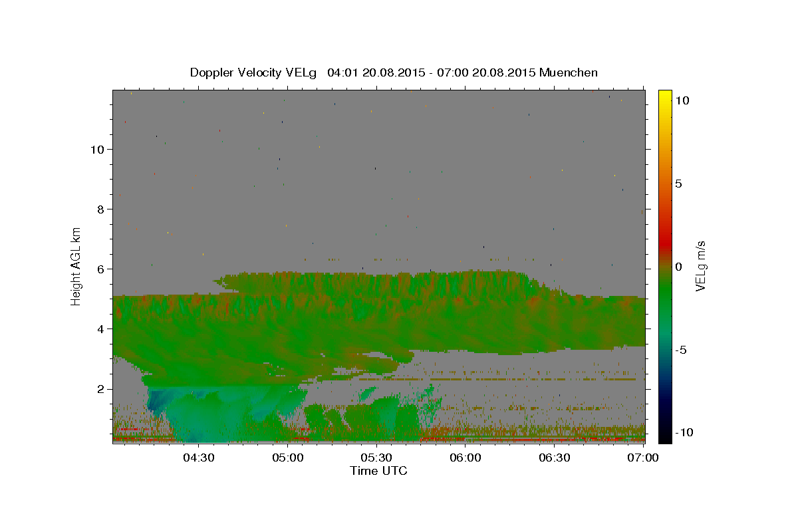Click the colorbar value 0 label
Screen dimensions: 798x532
(x=678, y=266)
